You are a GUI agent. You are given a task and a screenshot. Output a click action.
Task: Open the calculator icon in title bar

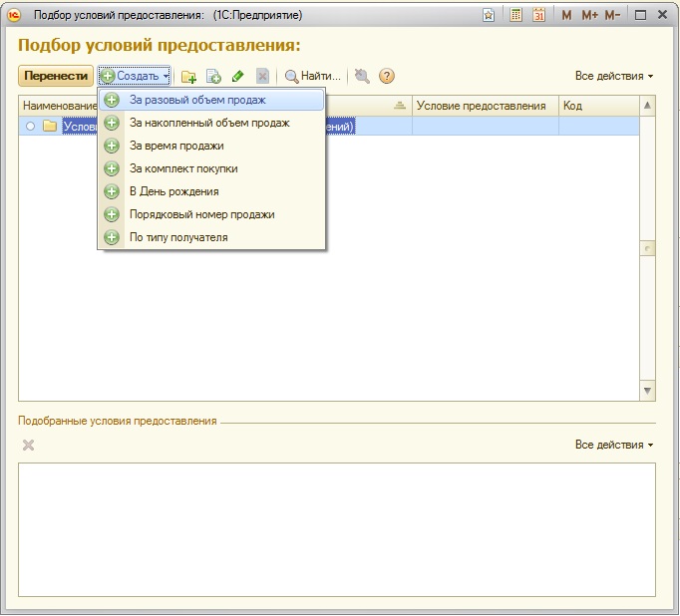[x=515, y=15]
